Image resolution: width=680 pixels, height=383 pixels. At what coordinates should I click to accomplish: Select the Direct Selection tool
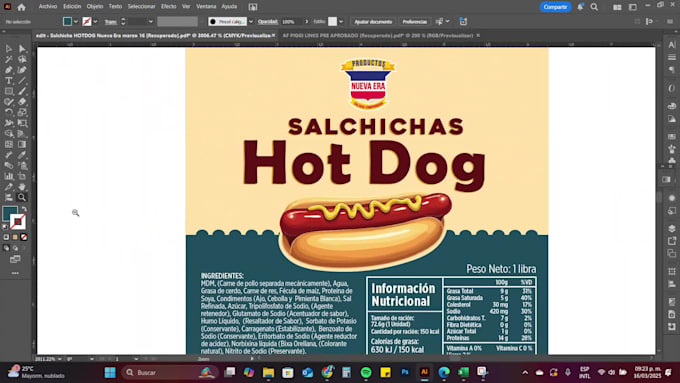point(22,49)
